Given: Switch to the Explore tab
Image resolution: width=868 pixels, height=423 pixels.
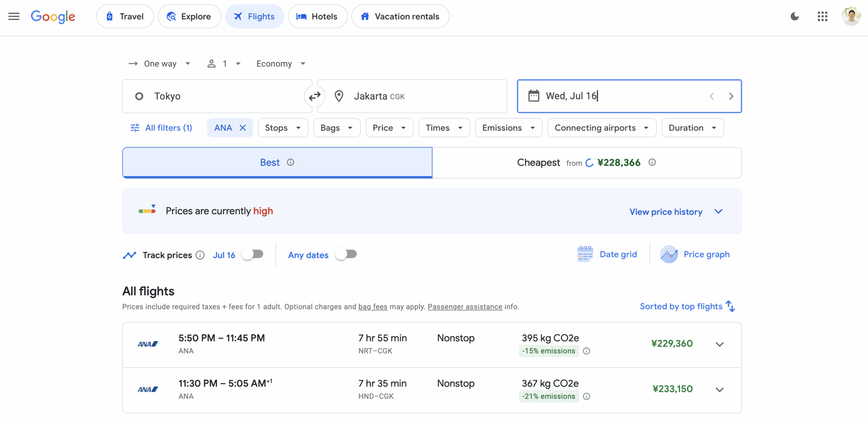Looking at the screenshot, I should (189, 16).
